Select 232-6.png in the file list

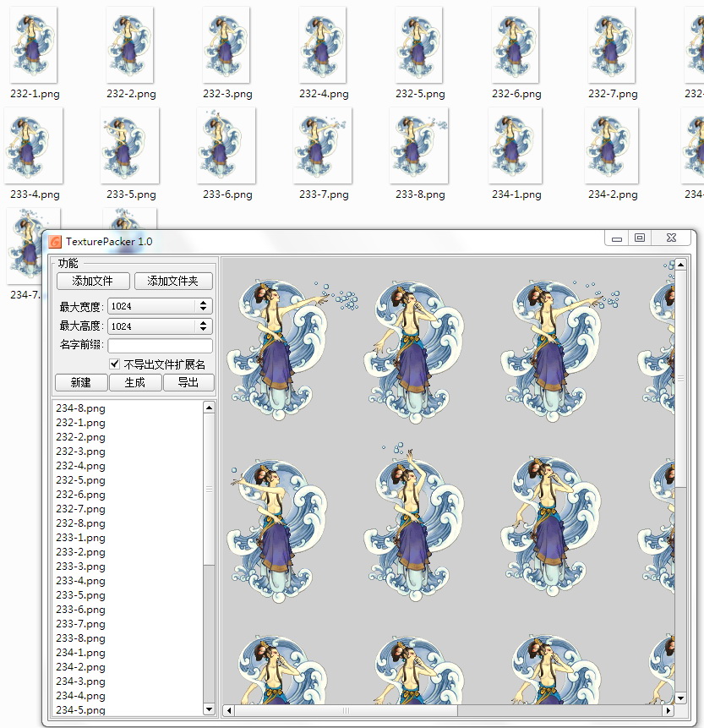point(81,495)
